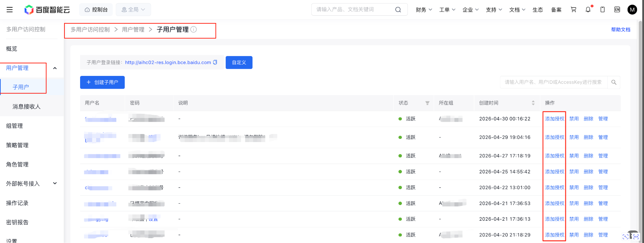Click the Baidu AI Cloud logo
The height and width of the screenshot is (243, 644).
[47, 10]
